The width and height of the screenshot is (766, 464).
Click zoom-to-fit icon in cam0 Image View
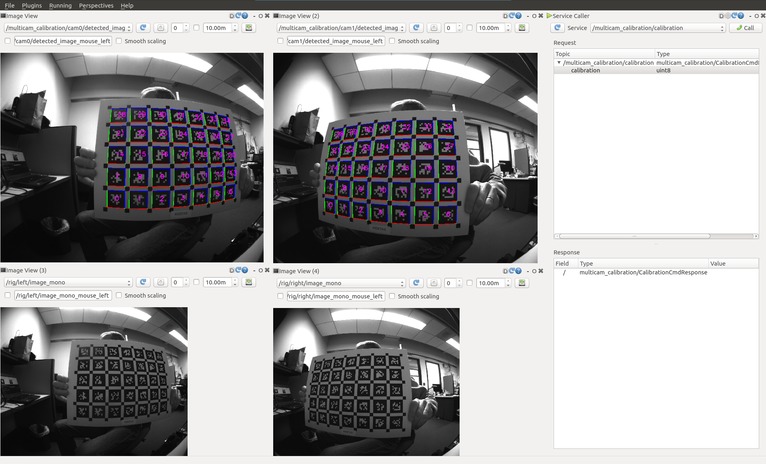click(x=161, y=28)
